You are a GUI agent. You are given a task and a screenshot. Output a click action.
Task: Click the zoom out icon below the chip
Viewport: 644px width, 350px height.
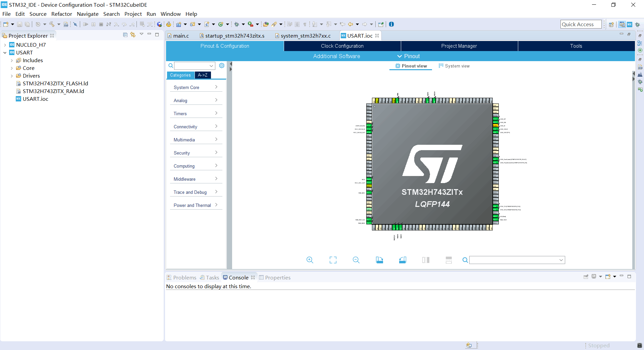pyautogui.click(x=356, y=260)
